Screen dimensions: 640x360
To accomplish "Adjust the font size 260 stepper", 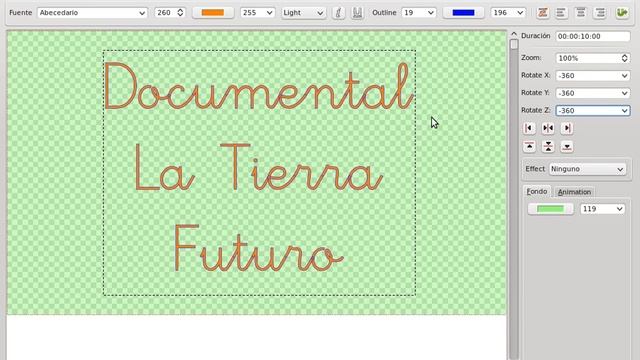I will 180,13.
